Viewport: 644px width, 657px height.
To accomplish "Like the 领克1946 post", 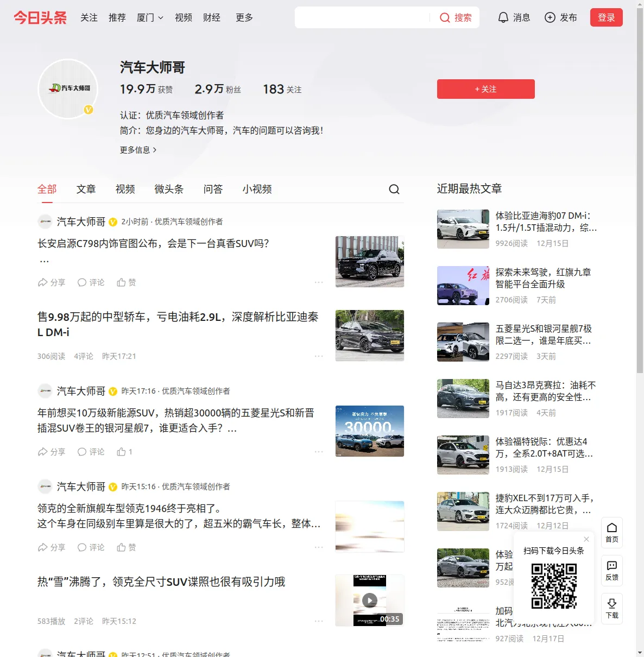I will click(127, 547).
